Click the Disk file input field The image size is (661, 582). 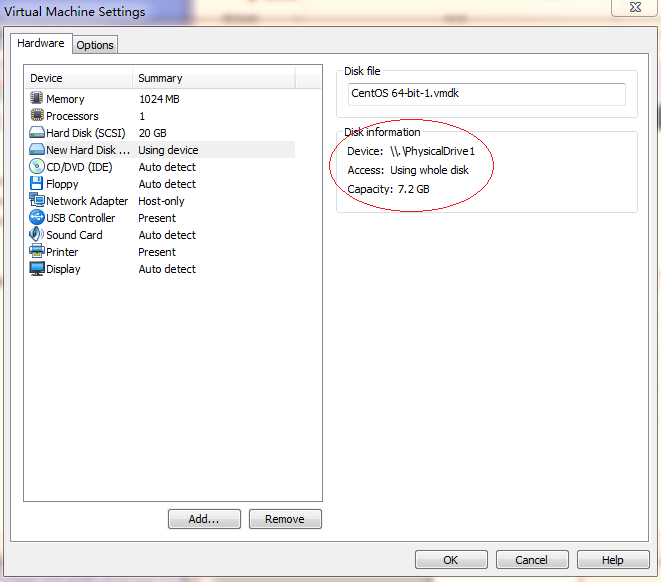pos(486,94)
